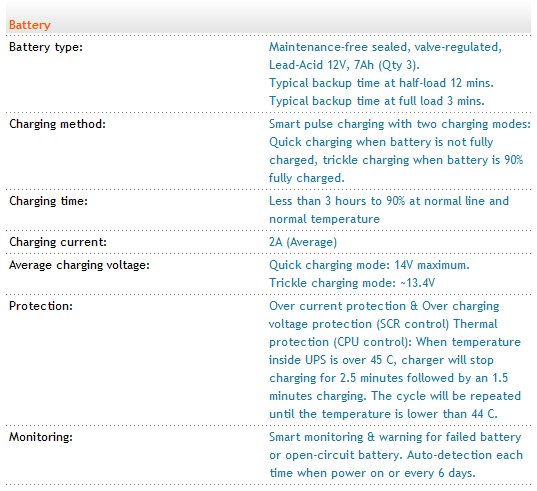Click the Smart monitoring & warning text
Screen dimensions: 537x491
tap(395, 437)
